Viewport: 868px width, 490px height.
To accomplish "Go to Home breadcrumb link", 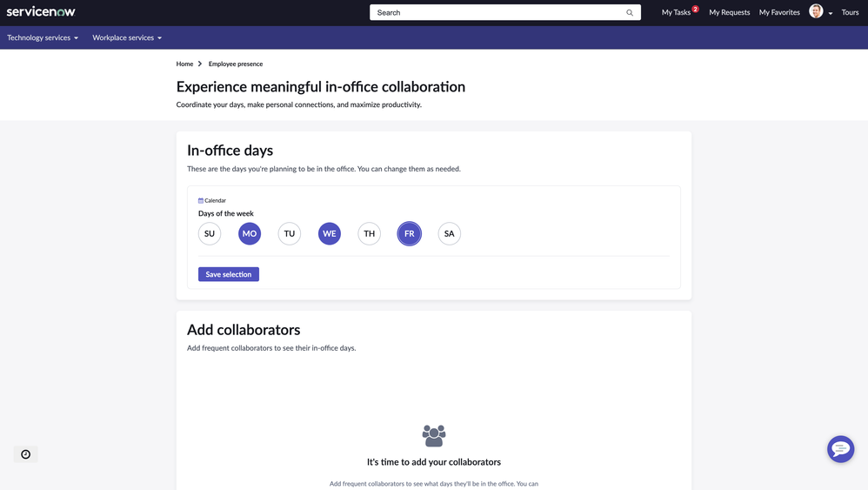I will (x=184, y=64).
